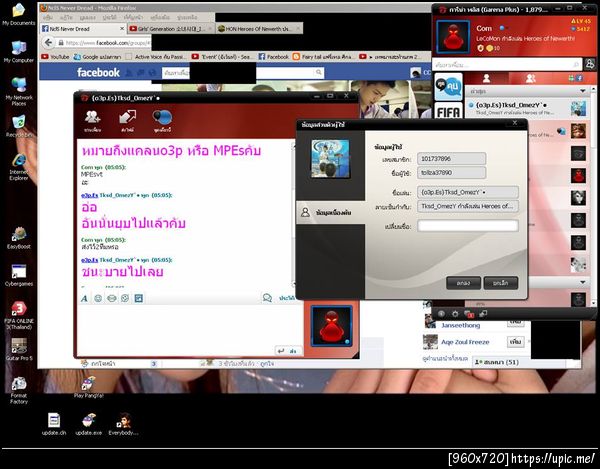Click add button next to Aqe Zoul Freeze
This screenshot has width=600, height=469.
pyautogui.click(x=515, y=342)
